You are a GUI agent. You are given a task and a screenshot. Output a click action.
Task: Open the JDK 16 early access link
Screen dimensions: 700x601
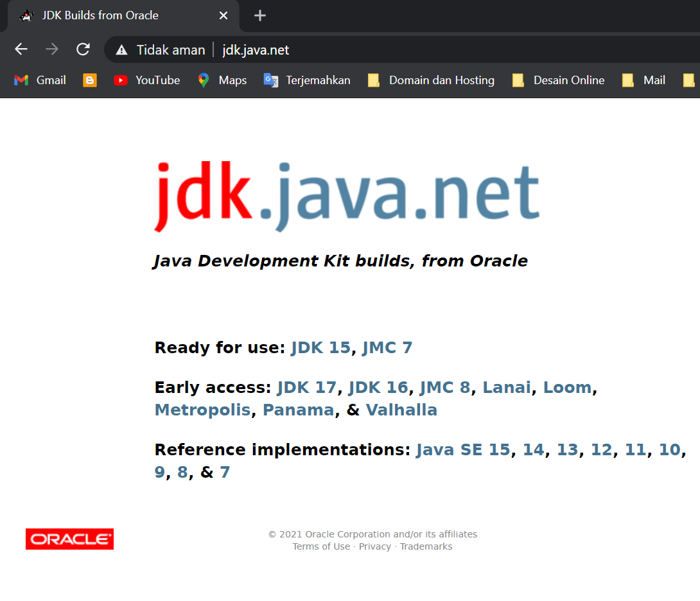pos(378,387)
